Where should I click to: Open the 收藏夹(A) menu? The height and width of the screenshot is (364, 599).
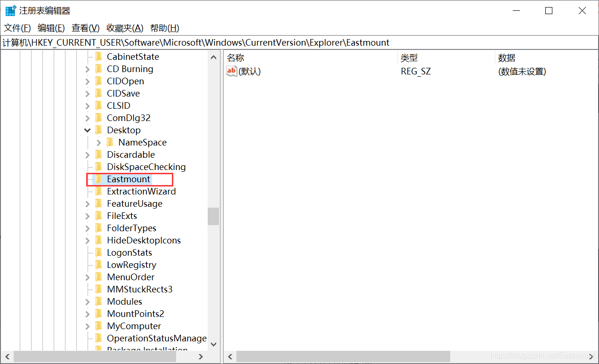pos(125,28)
